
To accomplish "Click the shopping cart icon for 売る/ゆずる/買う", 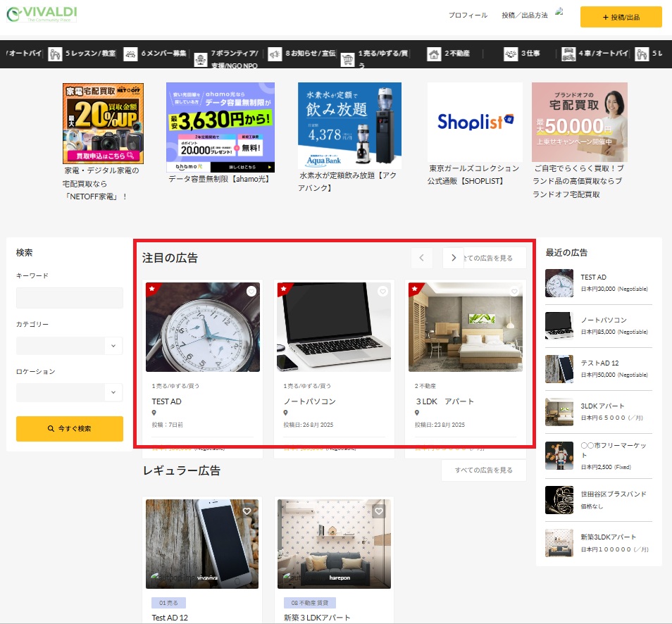I will pyautogui.click(x=347, y=59).
